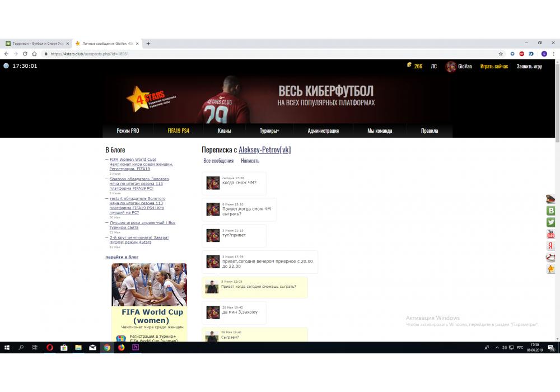Open a new browser tab
Screen dimensions: 560x392
pos(148,44)
